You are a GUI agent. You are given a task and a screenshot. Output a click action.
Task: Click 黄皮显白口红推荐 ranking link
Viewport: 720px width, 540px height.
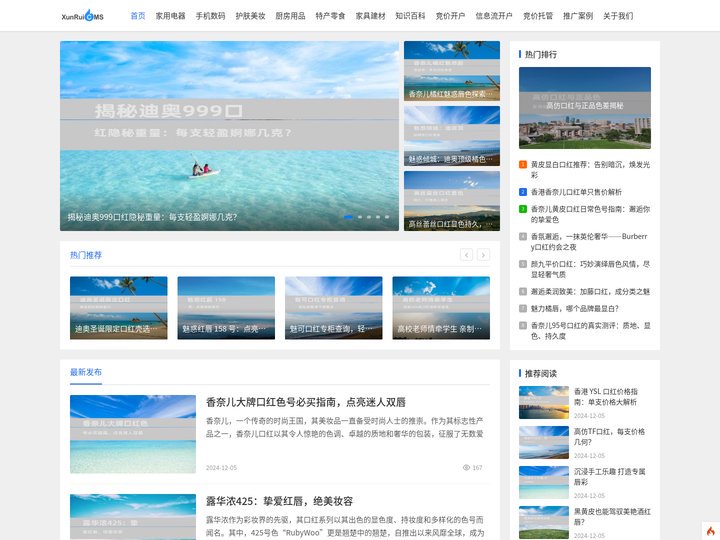pyautogui.click(x=590, y=169)
